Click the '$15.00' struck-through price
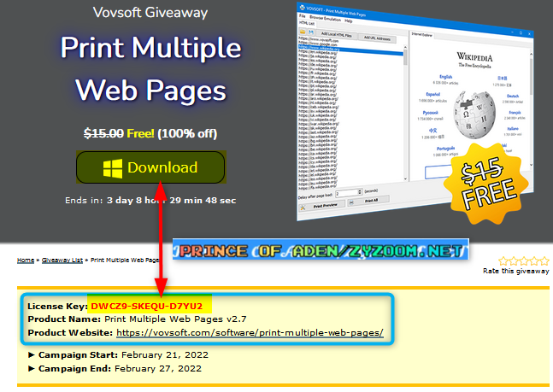Viewport: 553px width, 392px height. [103, 133]
